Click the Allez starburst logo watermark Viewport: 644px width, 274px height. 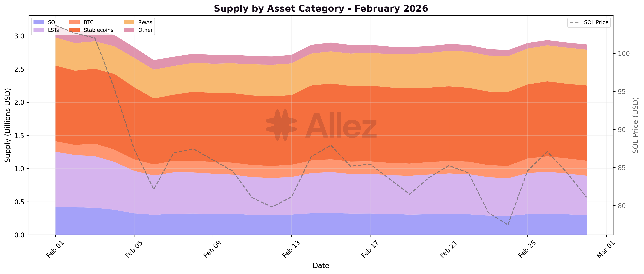tap(281, 125)
